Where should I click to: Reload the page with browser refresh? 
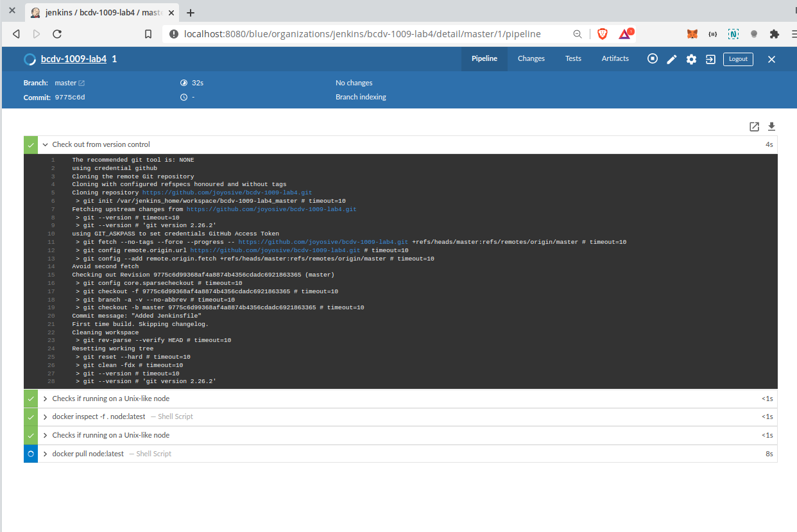click(x=57, y=34)
